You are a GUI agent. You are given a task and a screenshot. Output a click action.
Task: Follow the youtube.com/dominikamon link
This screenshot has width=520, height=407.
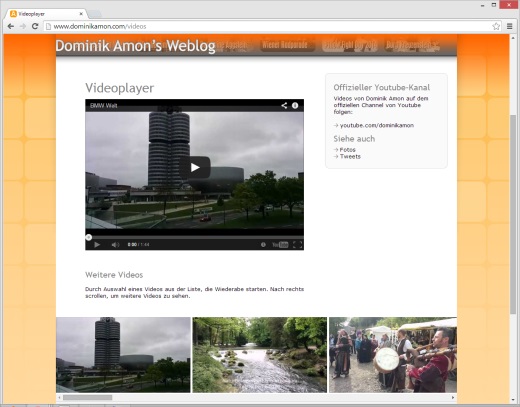377,125
